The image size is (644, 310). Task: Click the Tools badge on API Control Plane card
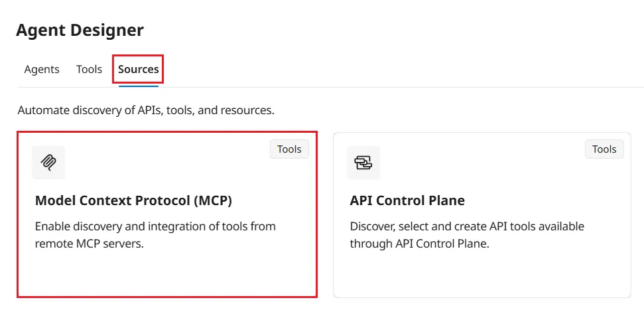point(604,149)
